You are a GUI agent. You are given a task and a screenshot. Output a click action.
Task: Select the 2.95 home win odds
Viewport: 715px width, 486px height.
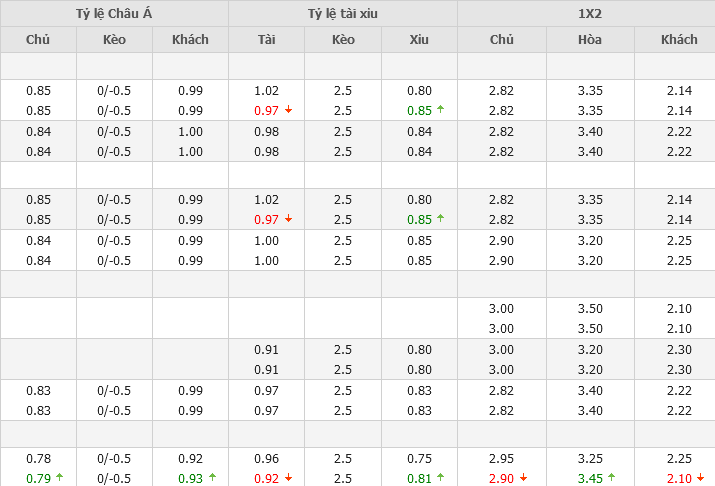[x=501, y=459]
